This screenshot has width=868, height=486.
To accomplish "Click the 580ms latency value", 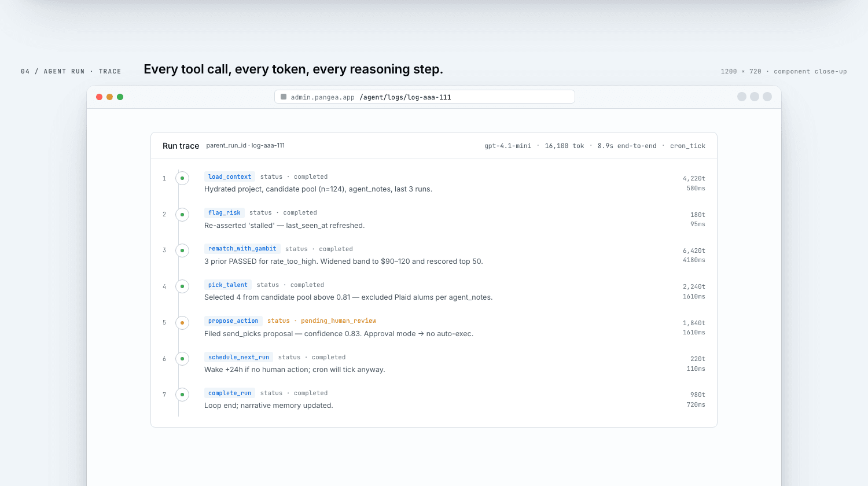I will [696, 188].
